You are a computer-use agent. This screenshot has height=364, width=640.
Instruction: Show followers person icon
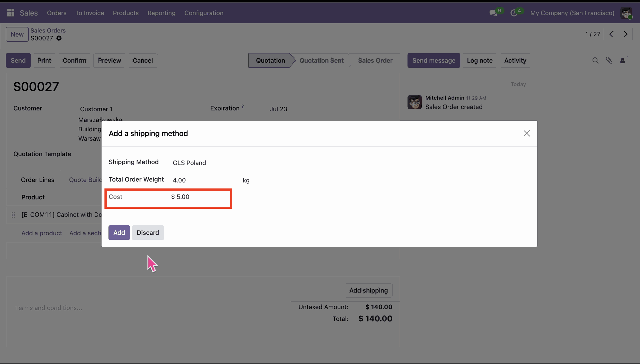tap(623, 60)
